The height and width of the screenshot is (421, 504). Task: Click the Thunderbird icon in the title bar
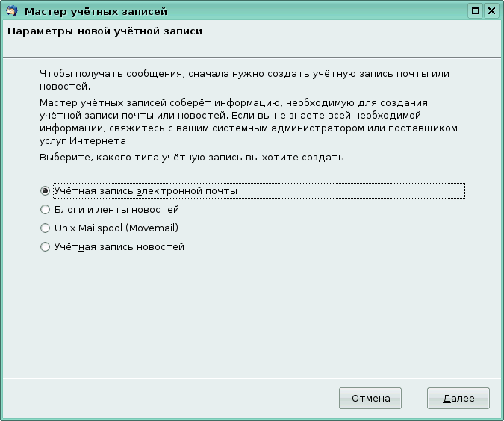click(x=12, y=11)
